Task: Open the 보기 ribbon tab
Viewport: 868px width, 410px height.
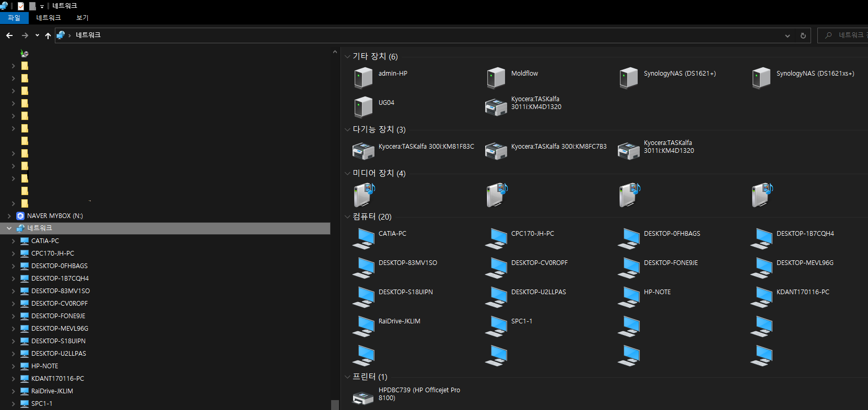Action: (x=83, y=18)
